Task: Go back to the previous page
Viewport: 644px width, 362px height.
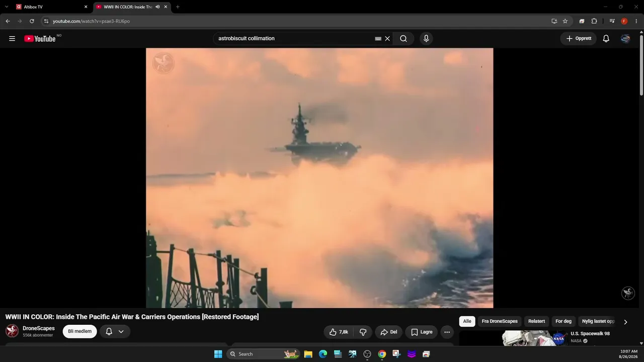Action: click(x=8, y=21)
